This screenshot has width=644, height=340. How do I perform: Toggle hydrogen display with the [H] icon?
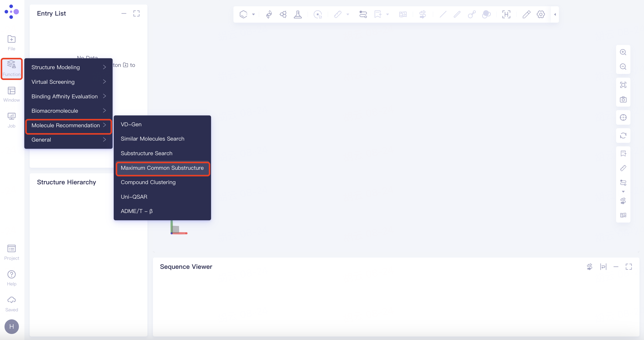[x=506, y=14]
